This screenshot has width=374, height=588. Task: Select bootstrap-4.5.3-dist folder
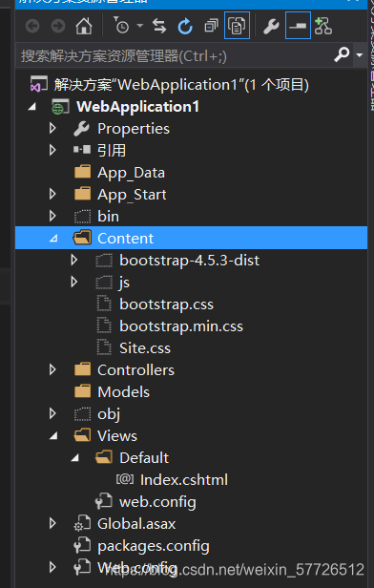tap(189, 261)
